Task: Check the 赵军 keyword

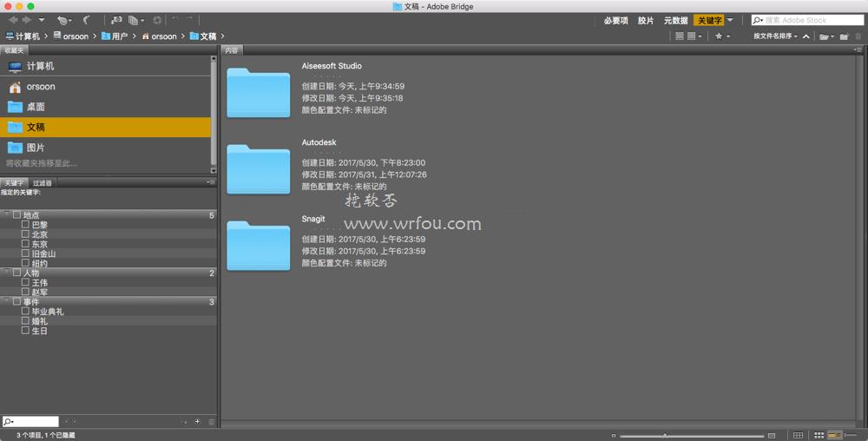Action: (25, 292)
